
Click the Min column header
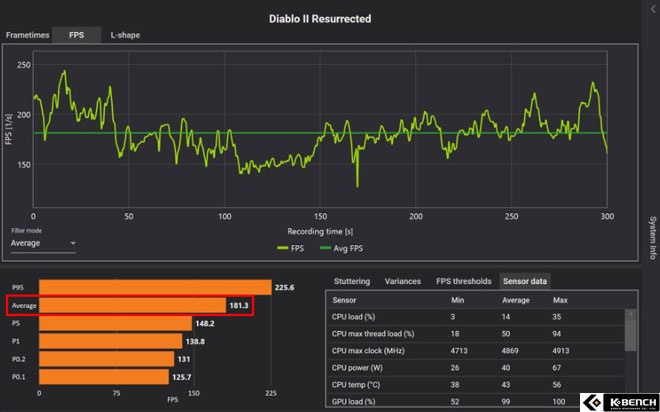tap(457, 300)
